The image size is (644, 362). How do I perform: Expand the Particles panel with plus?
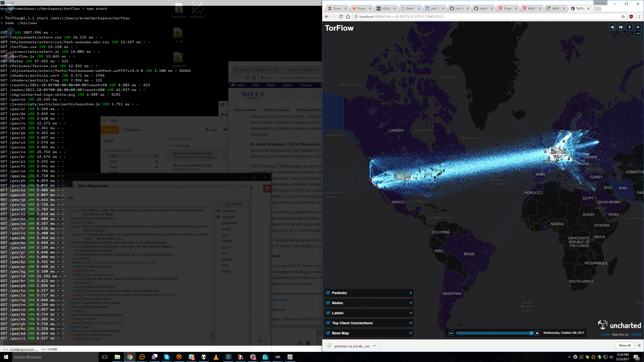(x=411, y=293)
